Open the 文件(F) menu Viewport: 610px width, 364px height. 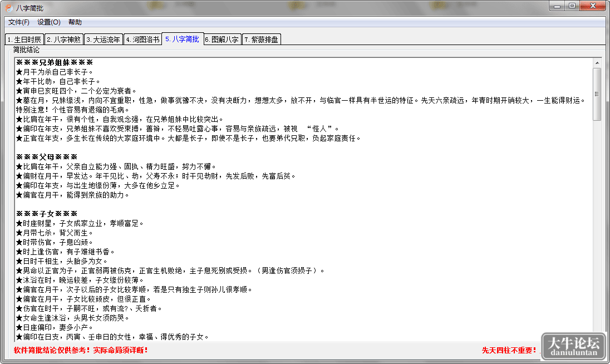pyautogui.click(x=19, y=22)
